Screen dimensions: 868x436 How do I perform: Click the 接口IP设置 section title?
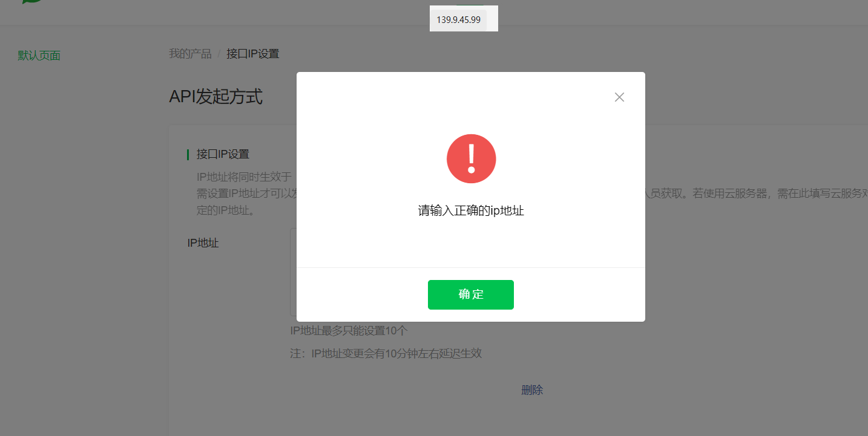[223, 154]
